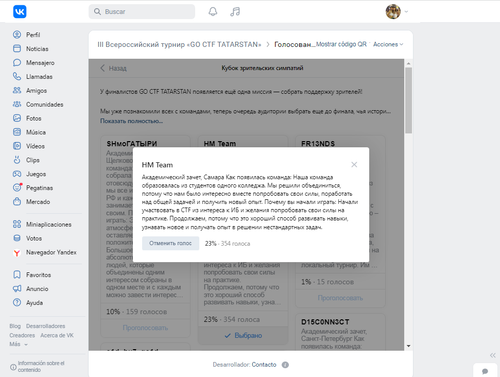Click the Perfil sidebar icon
This screenshot has width=500, height=377.
[17, 34]
